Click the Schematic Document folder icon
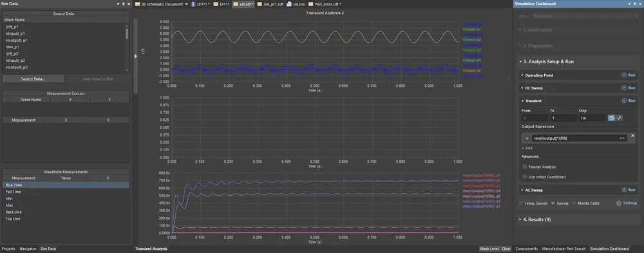Screen dimensions: 644x253 (x=138, y=4)
